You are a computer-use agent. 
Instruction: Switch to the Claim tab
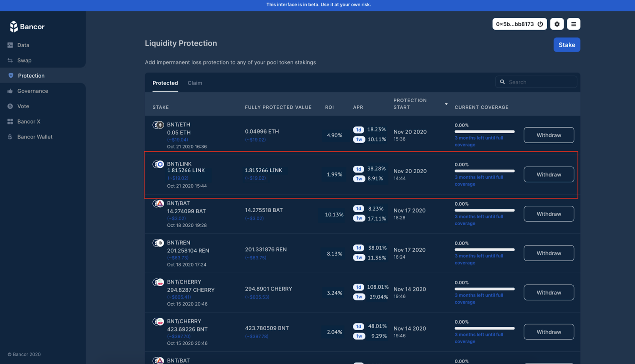click(194, 83)
